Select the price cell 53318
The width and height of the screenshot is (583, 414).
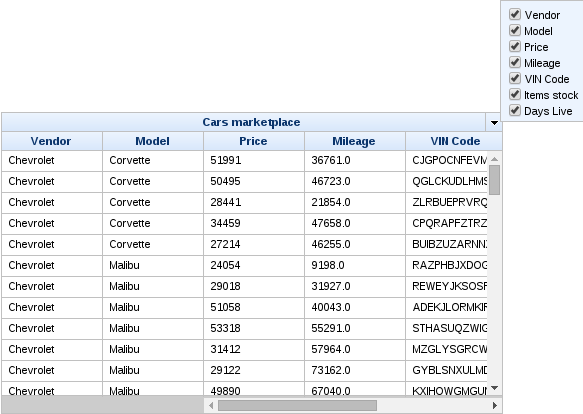tap(254, 329)
